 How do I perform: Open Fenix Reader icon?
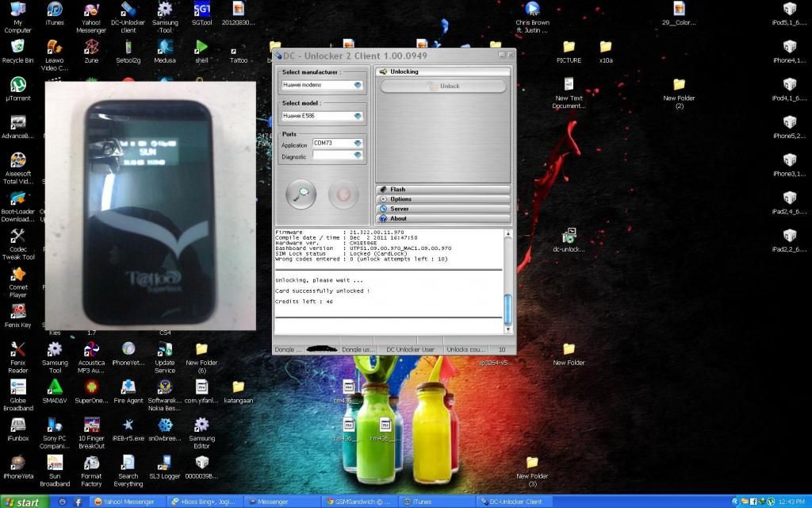(17, 358)
